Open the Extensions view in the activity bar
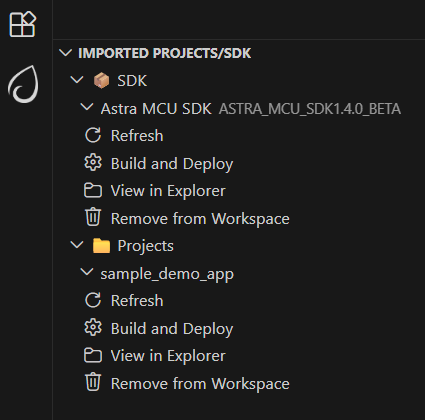This screenshot has height=420, width=425. click(x=23, y=24)
